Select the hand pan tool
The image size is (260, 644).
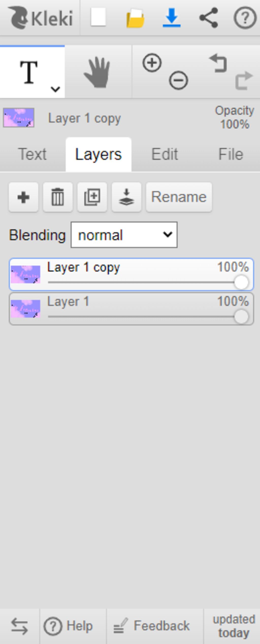click(97, 73)
